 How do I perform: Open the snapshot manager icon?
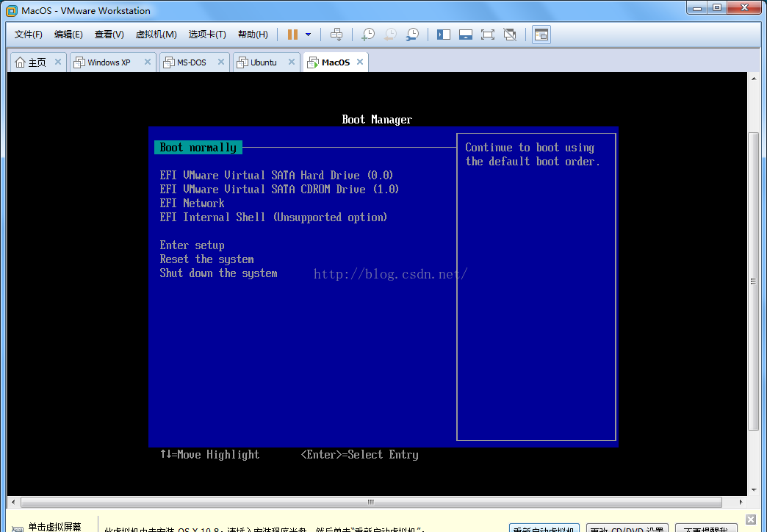[413, 35]
